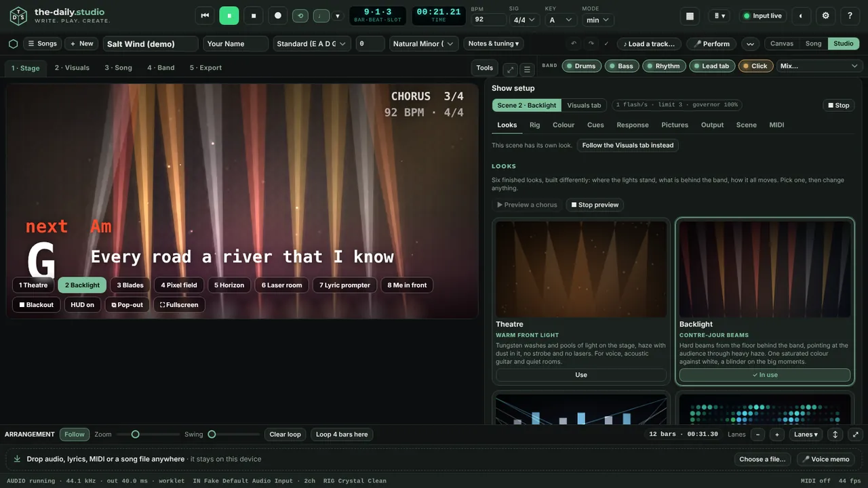Click the record button in transport
The image size is (868, 488).
click(277, 16)
